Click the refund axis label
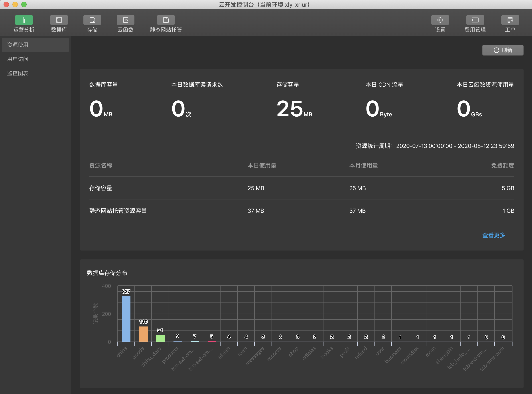532x394 pixels. tap(361, 353)
